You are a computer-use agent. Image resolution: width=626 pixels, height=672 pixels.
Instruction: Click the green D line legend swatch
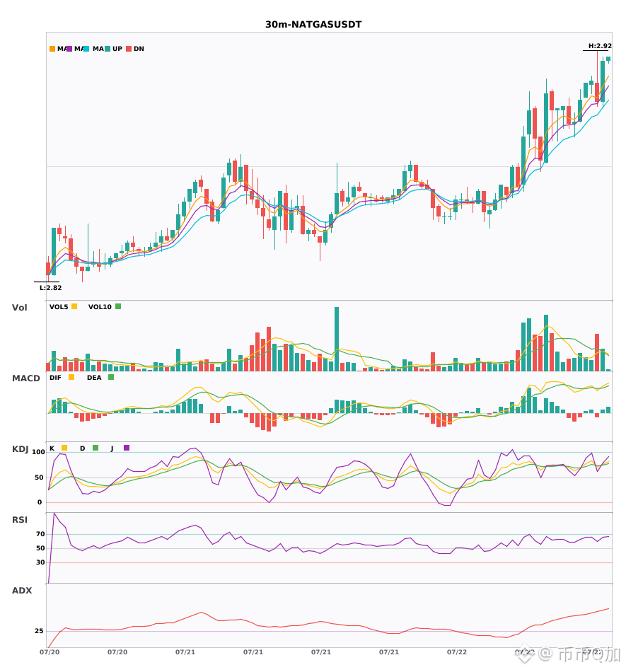point(95,448)
